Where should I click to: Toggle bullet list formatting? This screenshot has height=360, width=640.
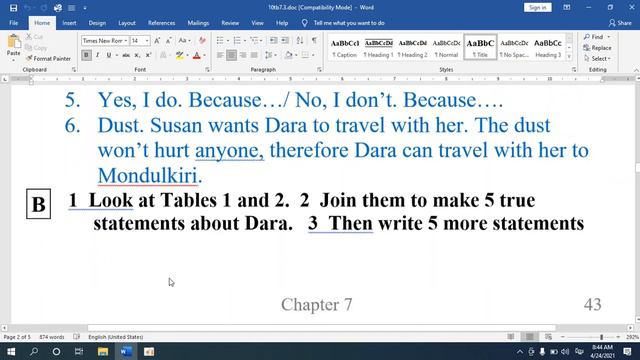pyautogui.click(x=220, y=40)
